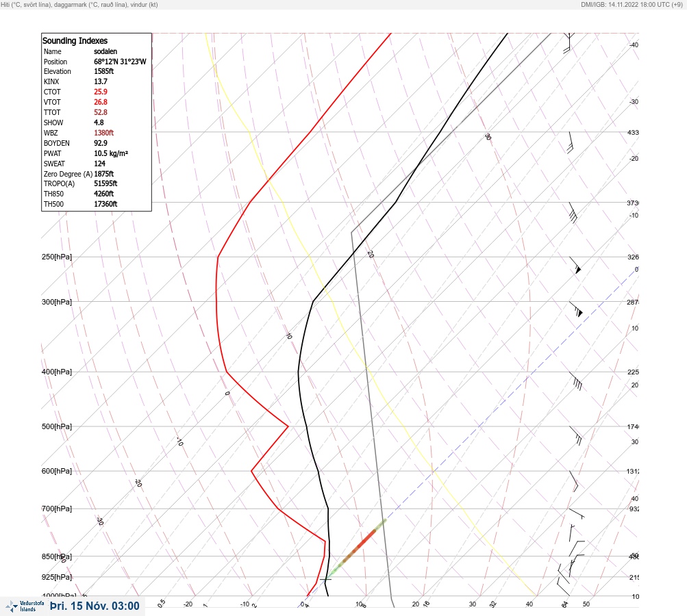Click the header legend 'Hiti (°C, svört lína)...'
This screenshot has width=687, height=616.
[x=79, y=4]
